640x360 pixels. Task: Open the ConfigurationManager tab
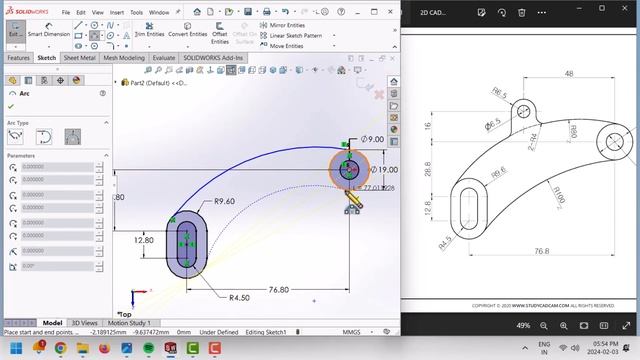pos(44,80)
